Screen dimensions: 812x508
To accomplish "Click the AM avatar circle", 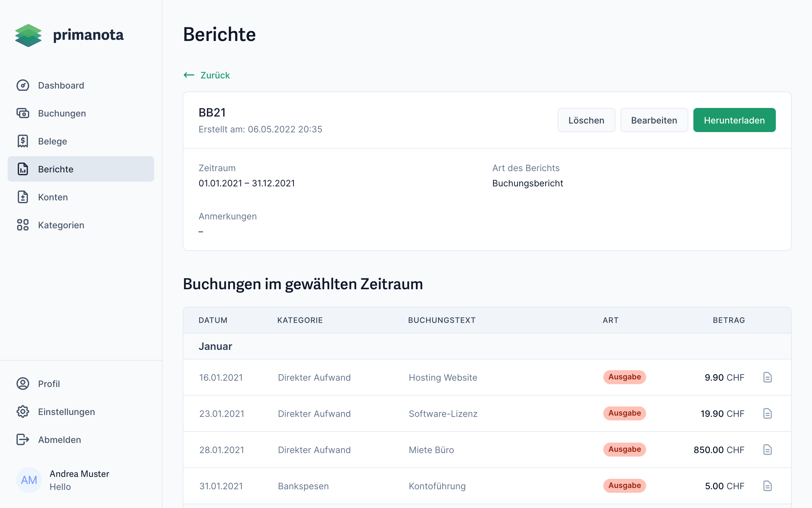I will click(29, 480).
